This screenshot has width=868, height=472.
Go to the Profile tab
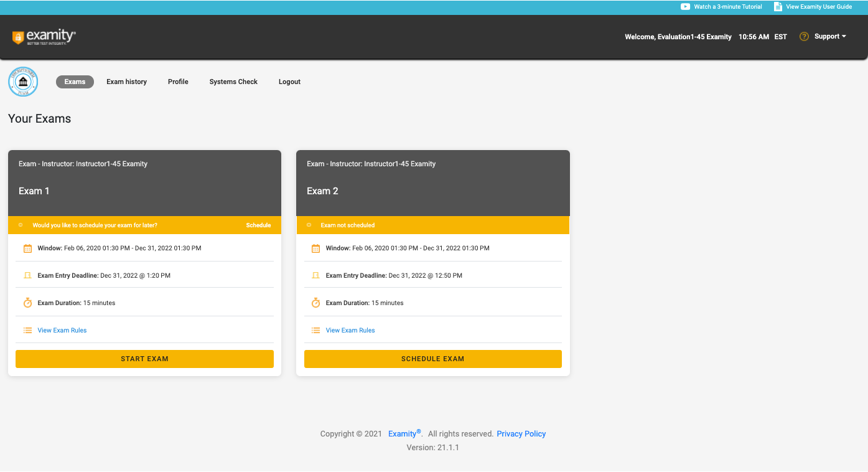pos(178,82)
